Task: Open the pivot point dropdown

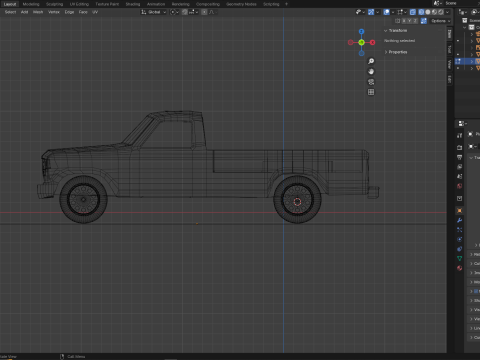Action: pyautogui.click(x=174, y=12)
